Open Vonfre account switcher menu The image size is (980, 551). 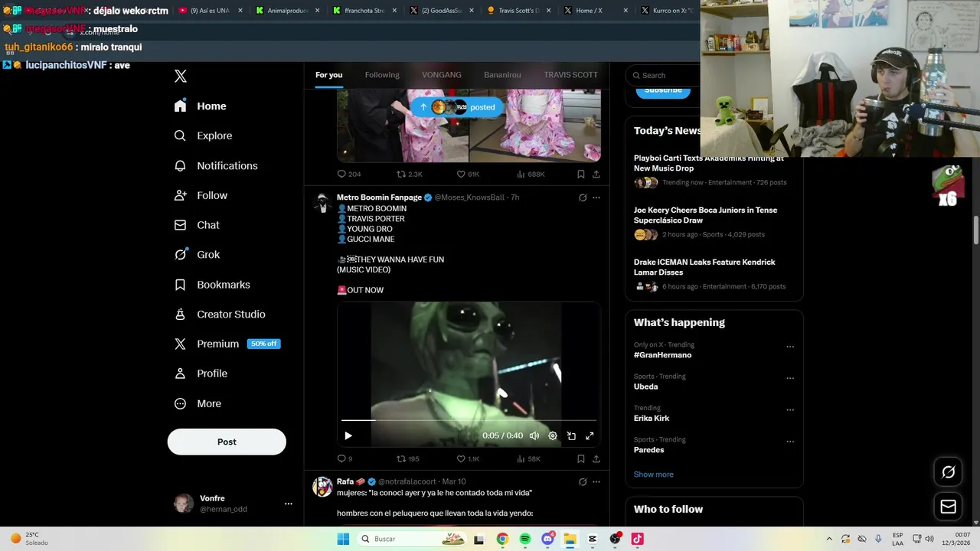point(233,504)
